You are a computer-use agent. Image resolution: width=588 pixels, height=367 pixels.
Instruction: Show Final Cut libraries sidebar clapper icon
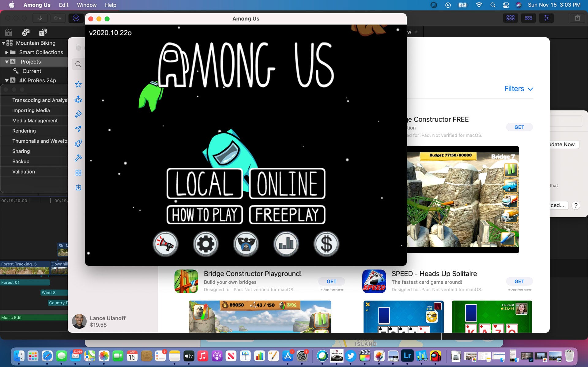9,32
